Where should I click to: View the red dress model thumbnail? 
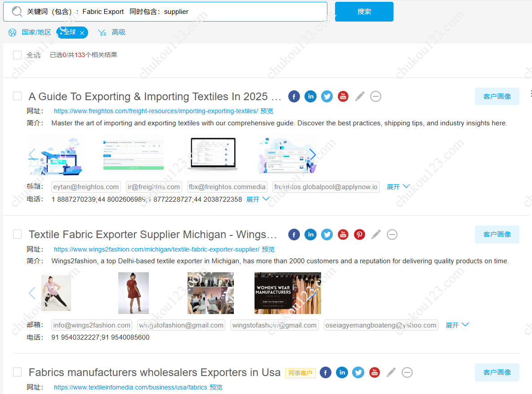click(x=134, y=293)
